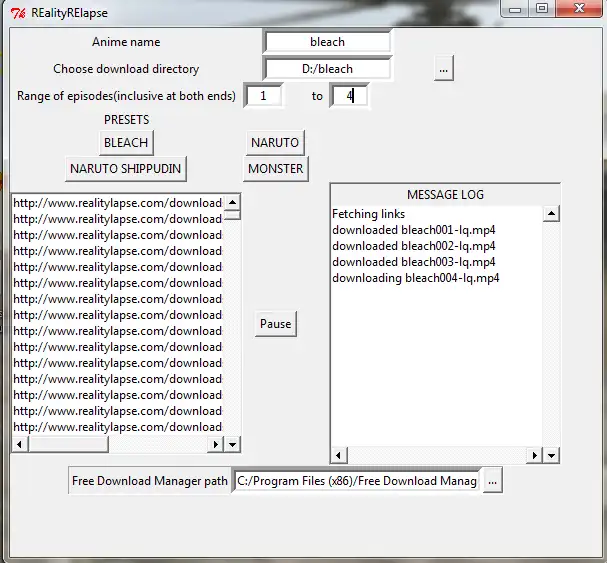Click the Tk feather icon in title bar

point(17,13)
